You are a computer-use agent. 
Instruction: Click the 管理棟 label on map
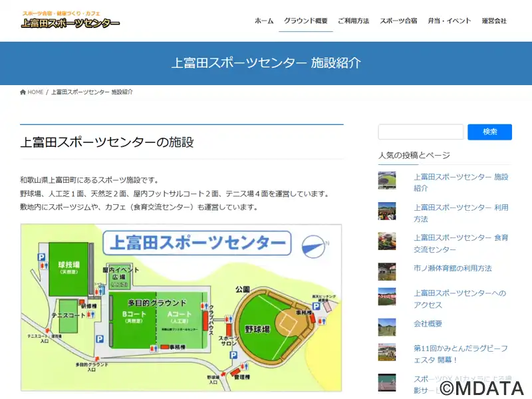tap(242, 377)
